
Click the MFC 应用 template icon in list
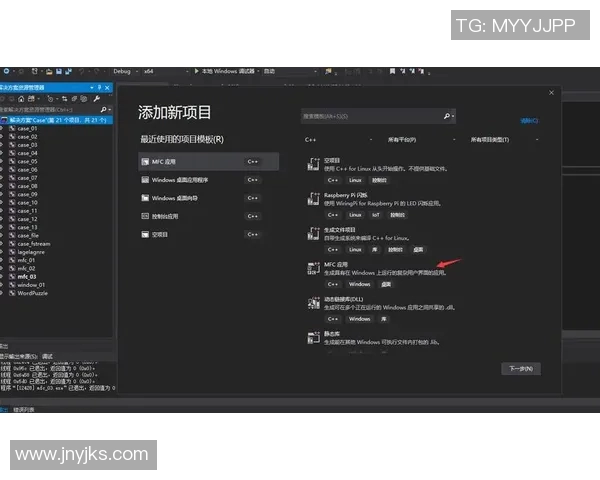[x=313, y=268]
